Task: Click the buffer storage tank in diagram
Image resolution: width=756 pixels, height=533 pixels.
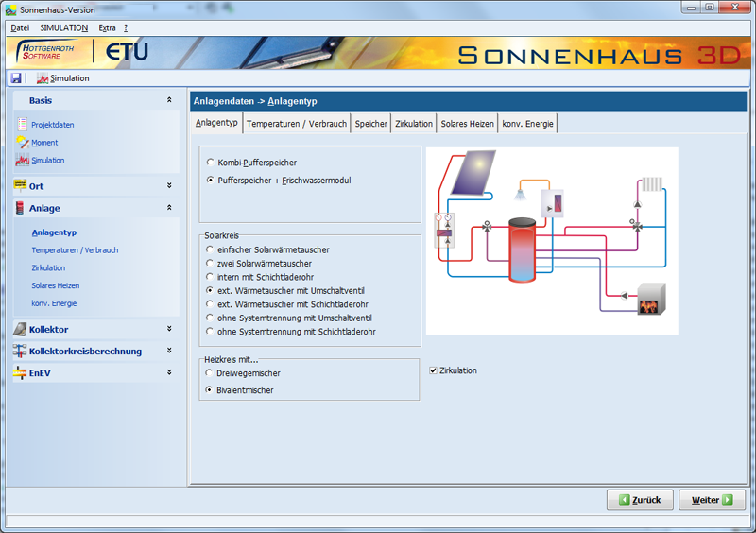Action: tap(523, 249)
